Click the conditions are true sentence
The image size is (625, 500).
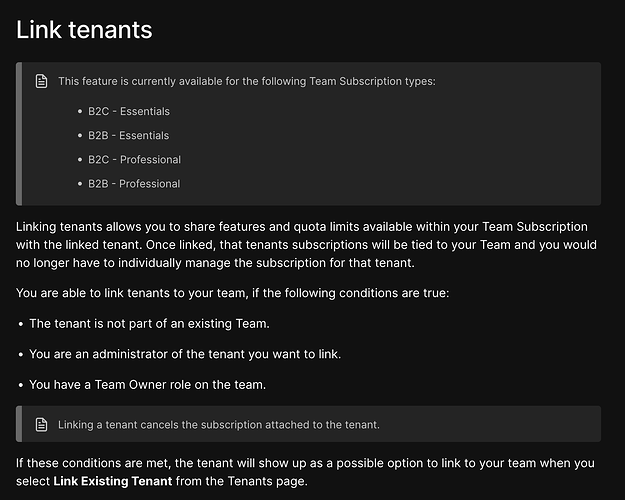[x=232, y=293]
